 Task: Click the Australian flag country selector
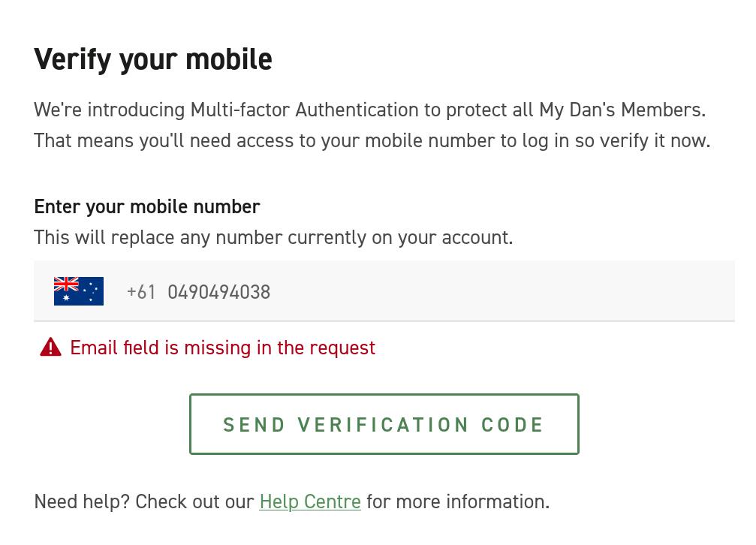(x=79, y=291)
